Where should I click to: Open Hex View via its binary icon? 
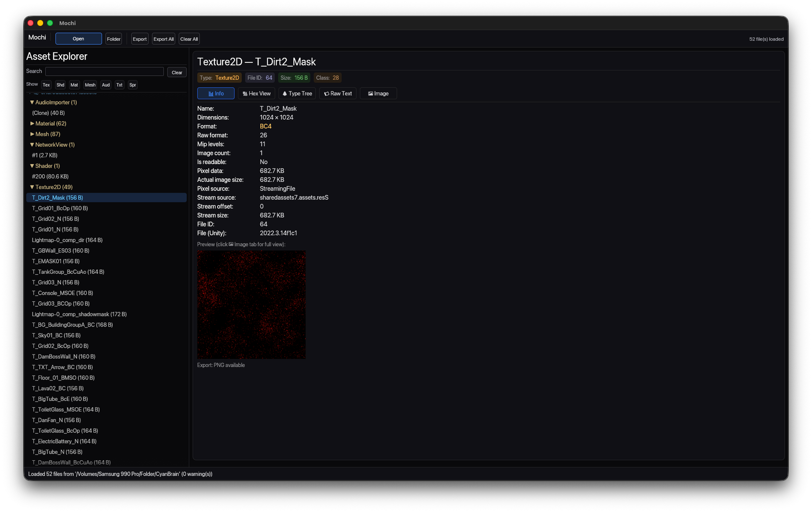click(245, 93)
